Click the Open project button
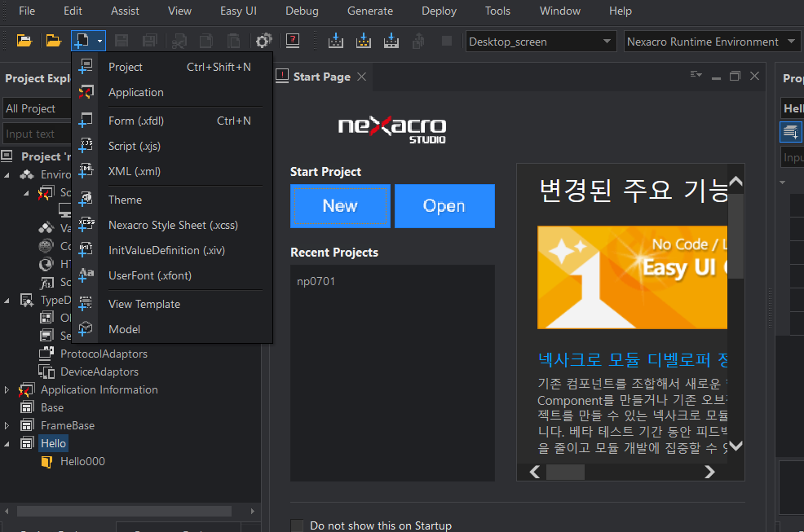The height and width of the screenshot is (532, 804). (444, 206)
